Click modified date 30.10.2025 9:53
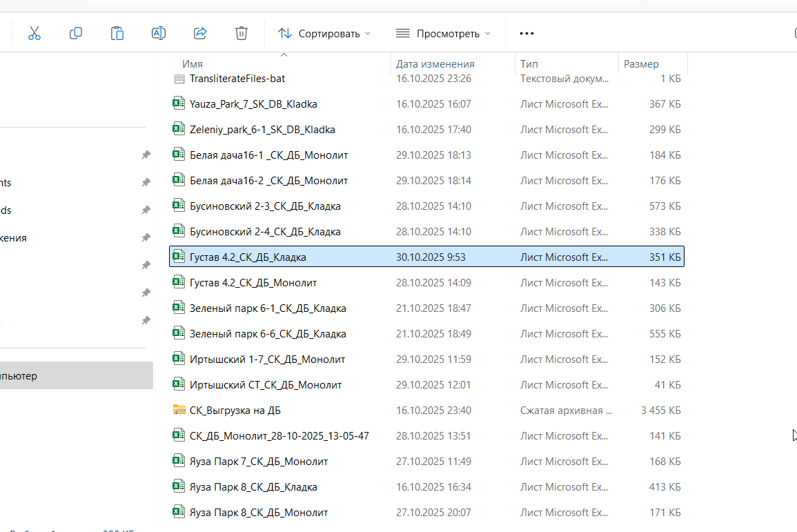797x532 pixels. click(431, 257)
